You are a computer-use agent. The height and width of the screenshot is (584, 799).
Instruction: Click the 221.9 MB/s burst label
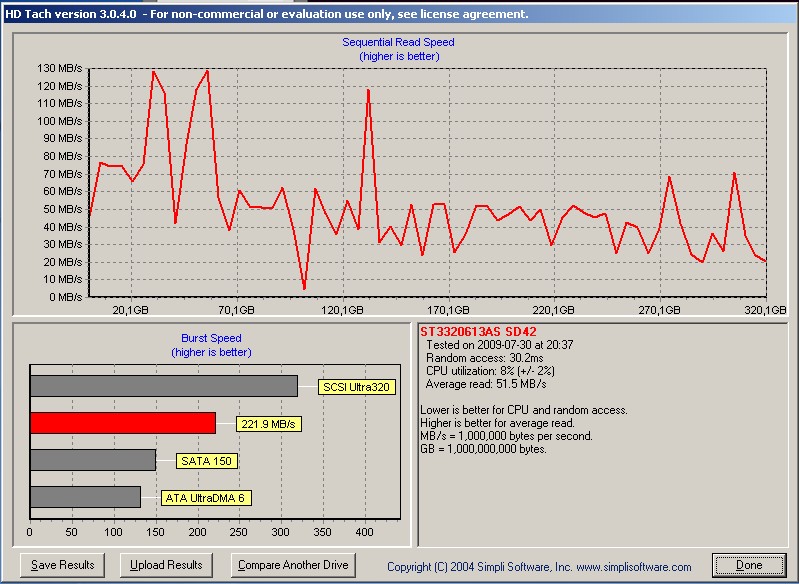coord(268,424)
